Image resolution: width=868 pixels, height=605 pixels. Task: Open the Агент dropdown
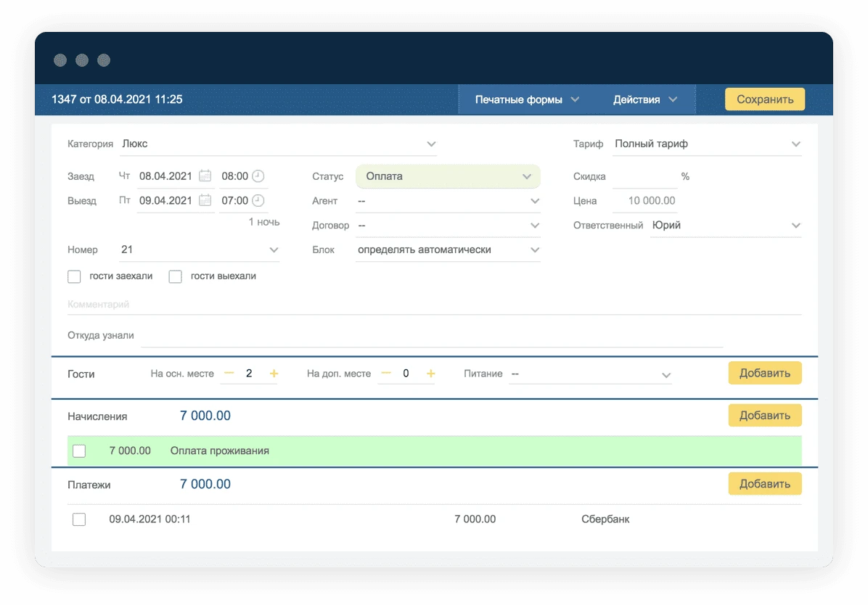pyautogui.click(x=448, y=201)
